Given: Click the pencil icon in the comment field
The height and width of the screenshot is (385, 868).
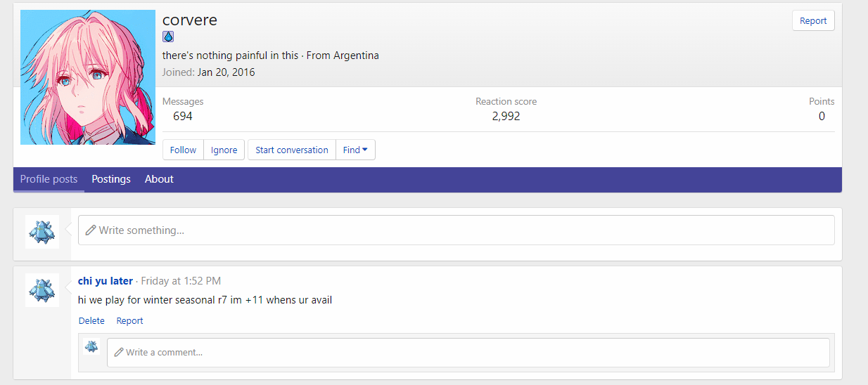Looking at the screenshot, I should (x=119, y=352).
